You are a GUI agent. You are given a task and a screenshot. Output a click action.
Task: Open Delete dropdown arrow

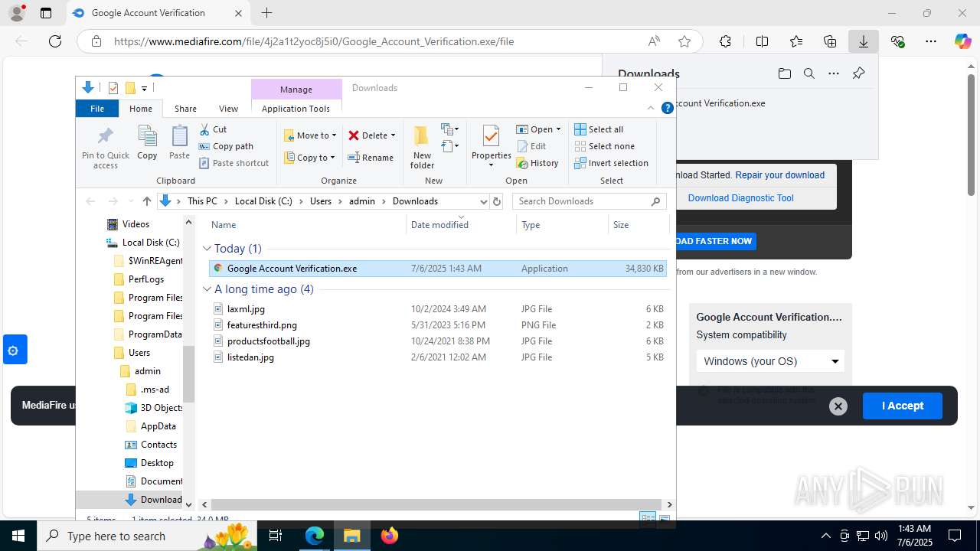click(x=393, y=135)
